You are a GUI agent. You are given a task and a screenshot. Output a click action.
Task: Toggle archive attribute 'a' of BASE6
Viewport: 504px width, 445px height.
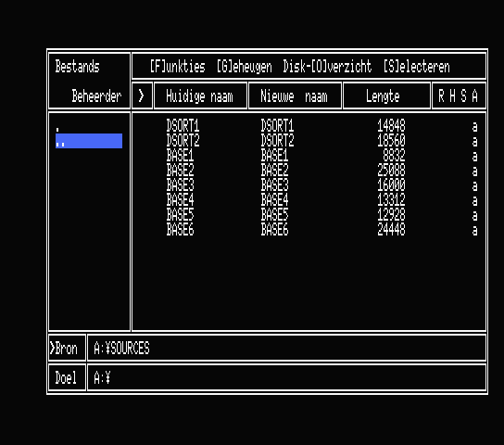(474, 231)
